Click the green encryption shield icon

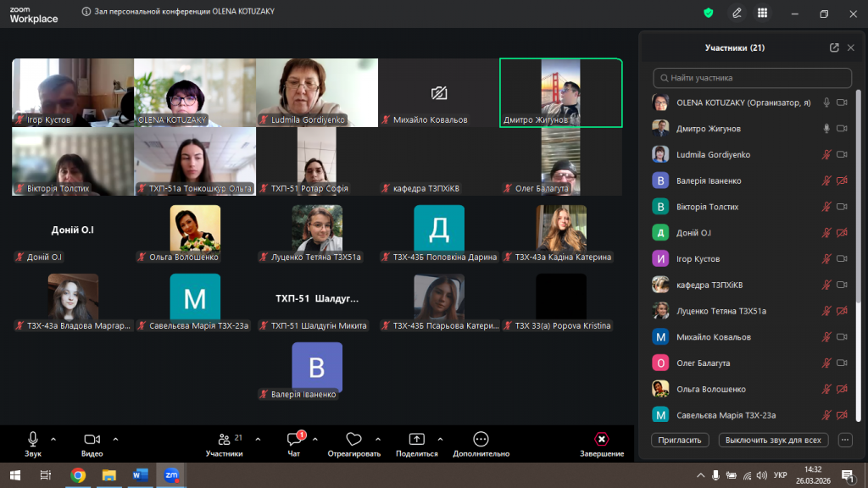pyautogui.click(x=709, y=13)
